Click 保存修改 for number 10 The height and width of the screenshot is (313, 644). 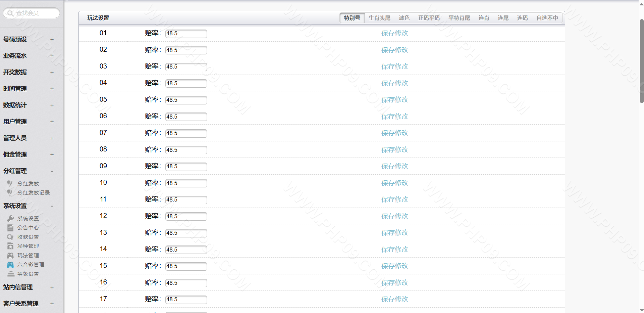[x=394, y=183]
